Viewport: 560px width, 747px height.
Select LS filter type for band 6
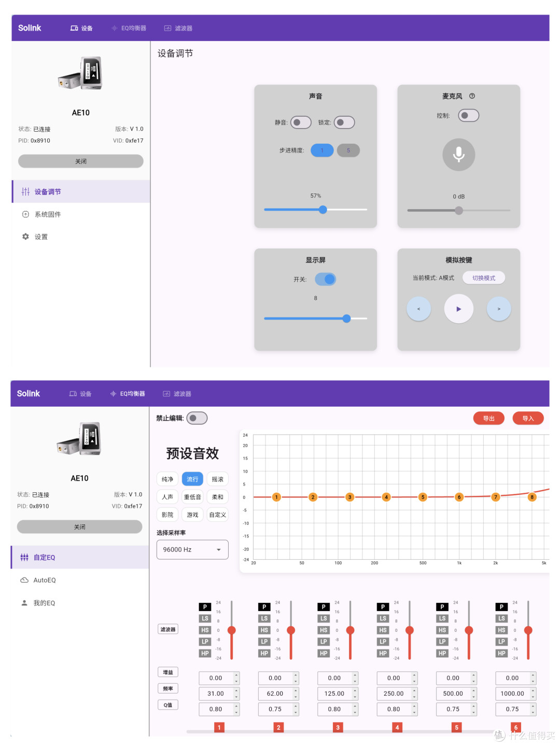click(501, 618)
